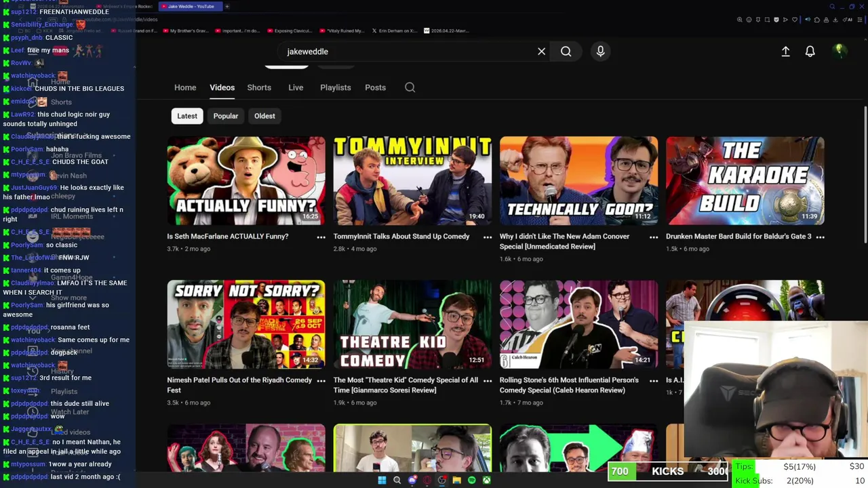This screenshot has width=868, height=488.
Task: Click the YouTube search magnifier button
Action: click(566, 52)
